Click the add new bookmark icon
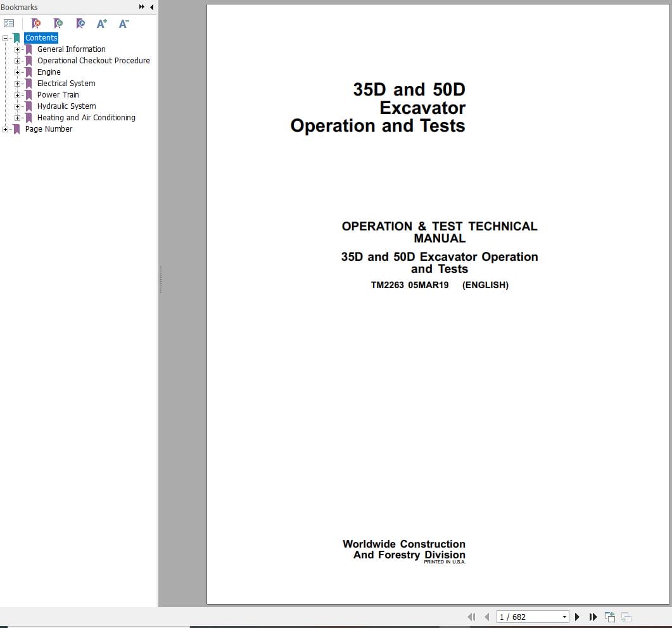Screen dimensions: 672x628 click(58, 23)
